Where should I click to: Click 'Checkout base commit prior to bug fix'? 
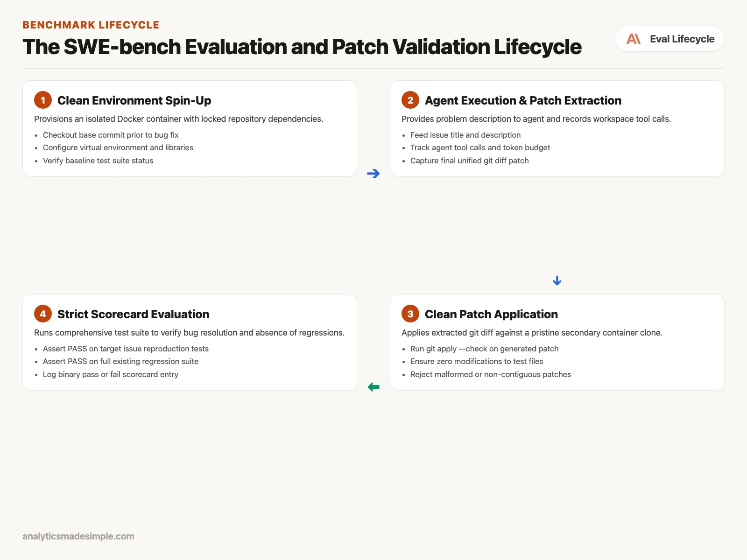(x=111, y=135)
